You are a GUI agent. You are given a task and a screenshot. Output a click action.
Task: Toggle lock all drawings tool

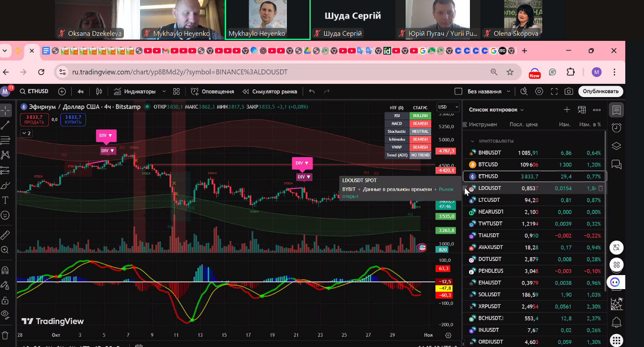click(x=6, y=301)
